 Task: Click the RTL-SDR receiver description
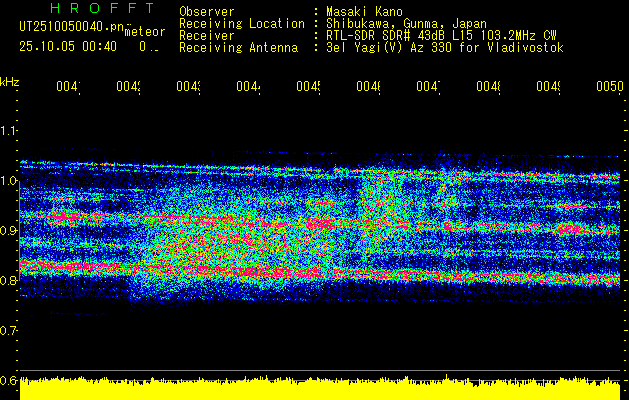[x=441, y=36]
